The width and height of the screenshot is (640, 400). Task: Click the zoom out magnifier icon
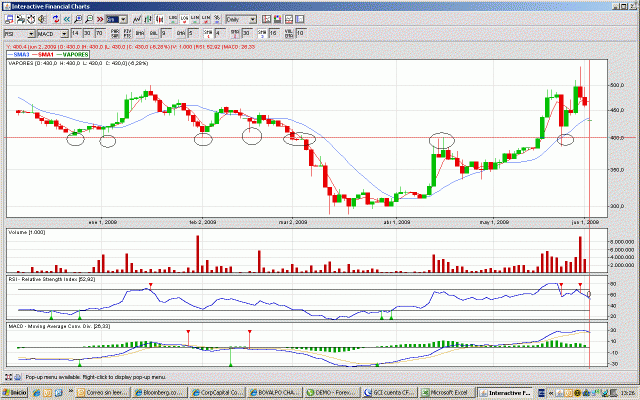[89, 19]
